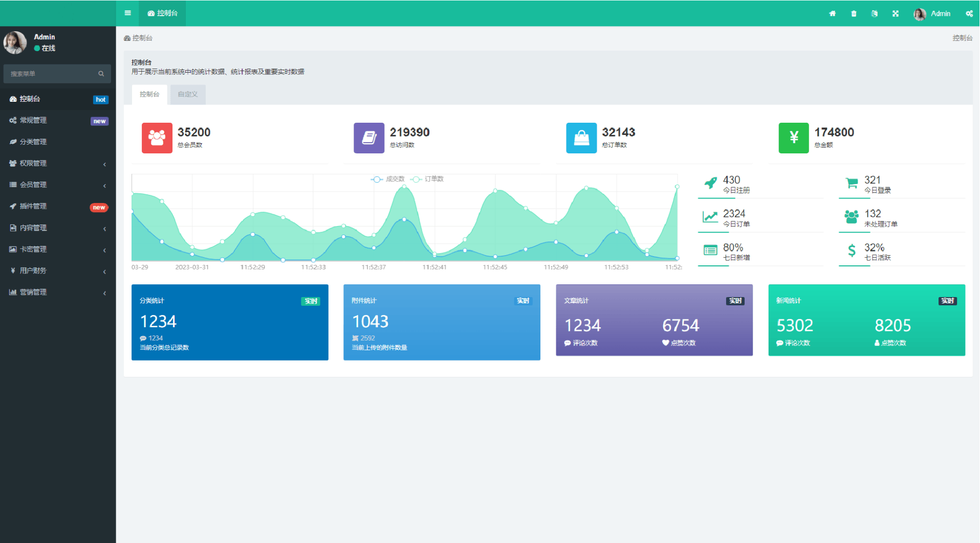This screenshot has height=543, width=980.
Task: Switch to the 自定义 tab
Action: (x=188, y=95)
